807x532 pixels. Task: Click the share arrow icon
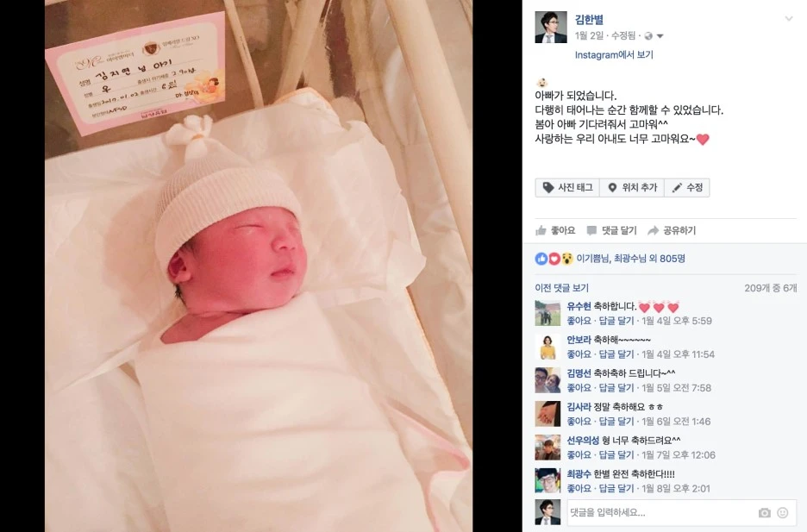coord(654,230)
